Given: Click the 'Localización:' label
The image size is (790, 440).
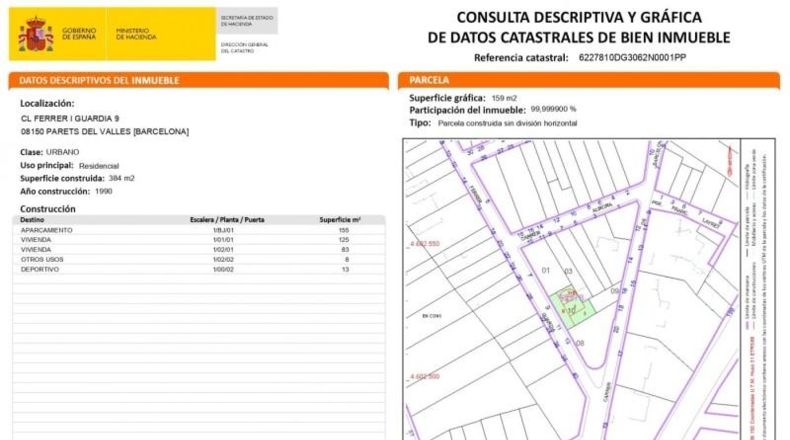Looking at the screenshot, I should coord(47,103).
